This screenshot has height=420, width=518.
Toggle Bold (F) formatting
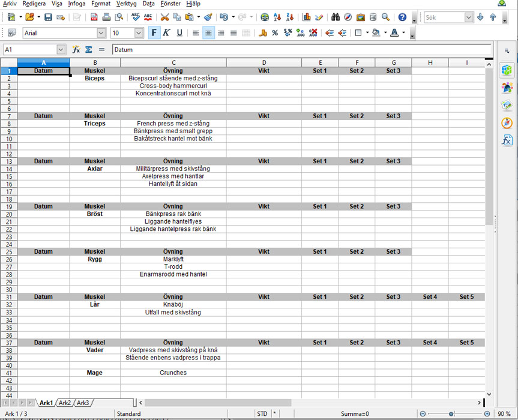click(154, 32)
